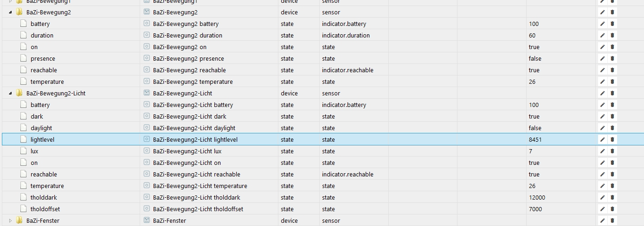Edit the BaZi-Bewegung2-Licht device row
644x226 pixels.
coord(603,93)
